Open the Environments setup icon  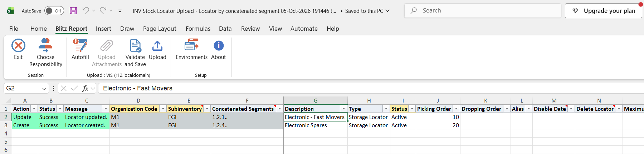click(x=191, y=46)
